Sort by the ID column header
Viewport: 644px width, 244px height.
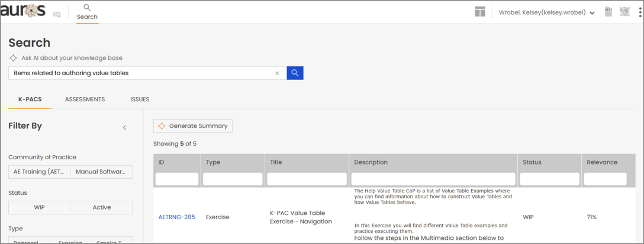click(x=162, y=162)
